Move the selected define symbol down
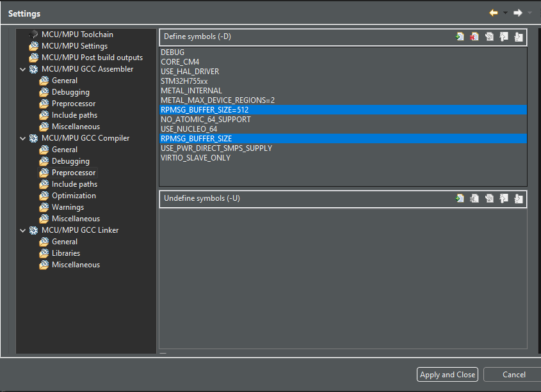The image size is (541, 392). click(518, 36)
